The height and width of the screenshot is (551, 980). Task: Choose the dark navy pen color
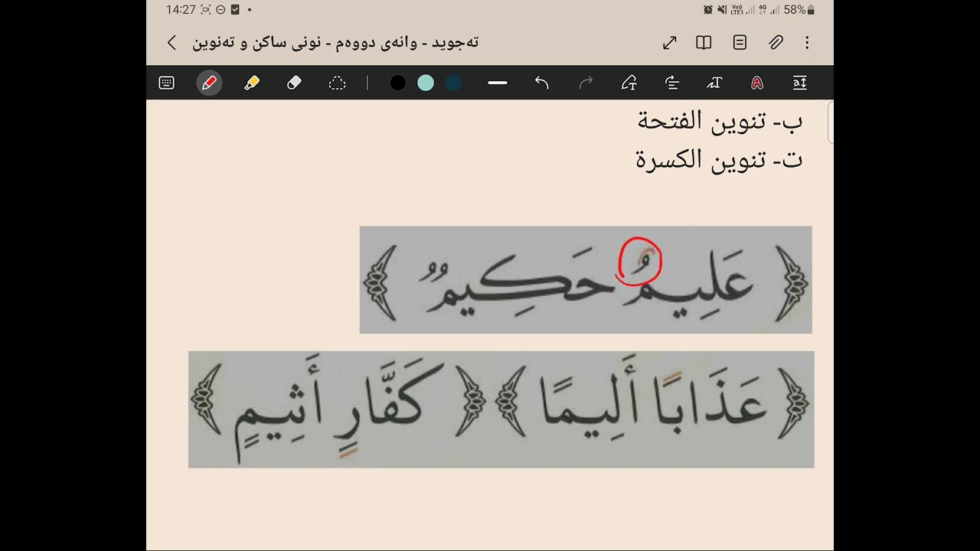[x=453, y=83]
